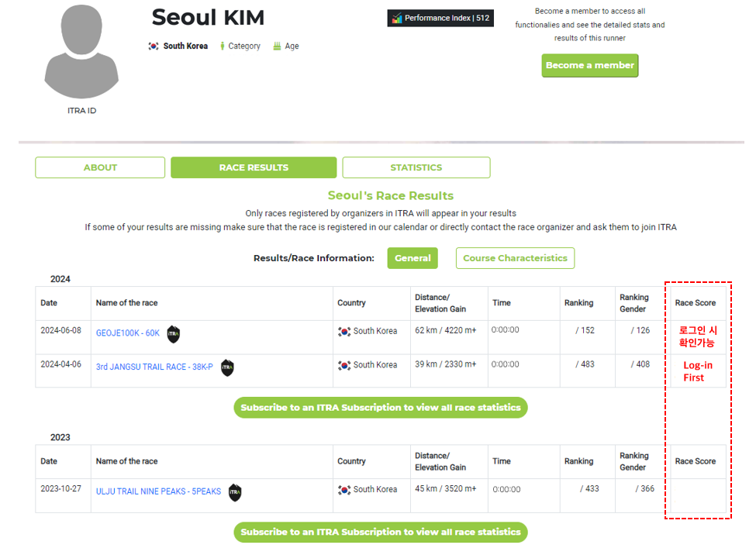This screenshot has height=555, width=756.
Task: Click the 2024 Subscribe to ITRA Subscription button
Action: (380, 408)
